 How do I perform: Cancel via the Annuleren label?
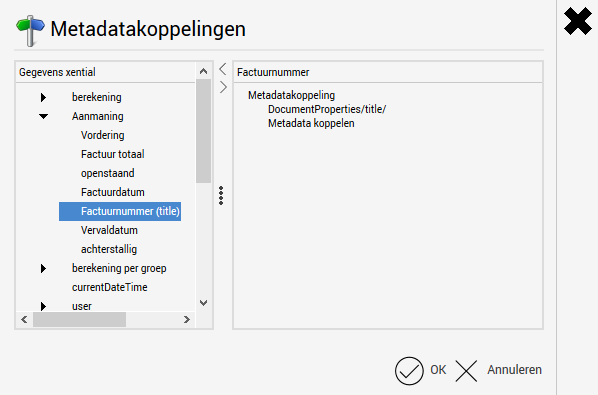[514, 370]
